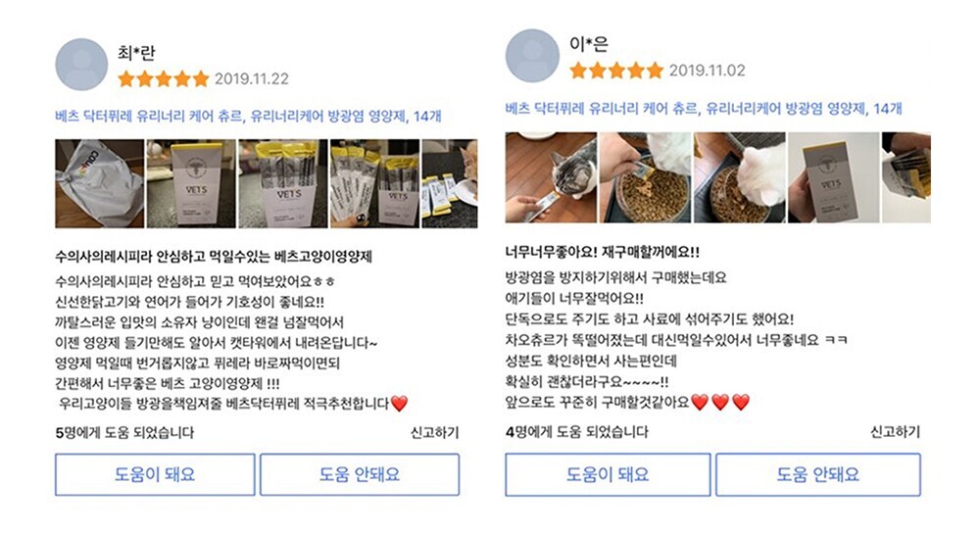This screenshot has width=980, height=534.
Task: Open white cat eating from bowl photo
Action: 739,177
